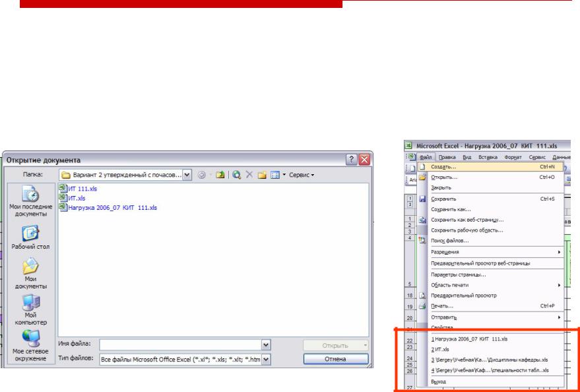
Task: Expand the Разрешения submenu
Action: pyautogui.click(x=559, y=252)
